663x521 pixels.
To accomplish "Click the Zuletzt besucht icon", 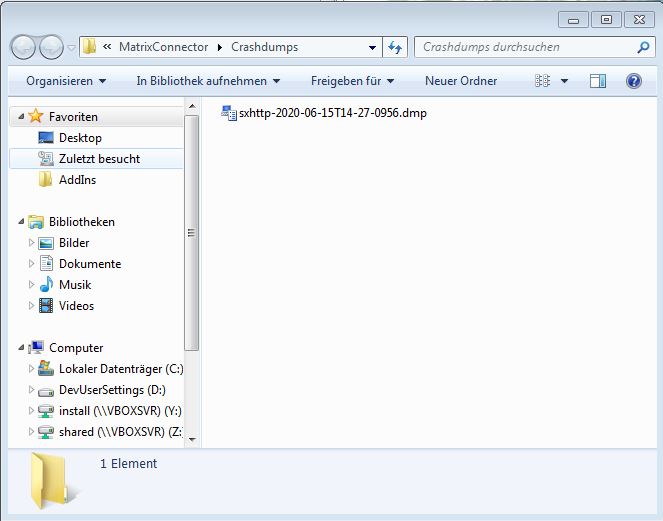I will pos(46,159).
